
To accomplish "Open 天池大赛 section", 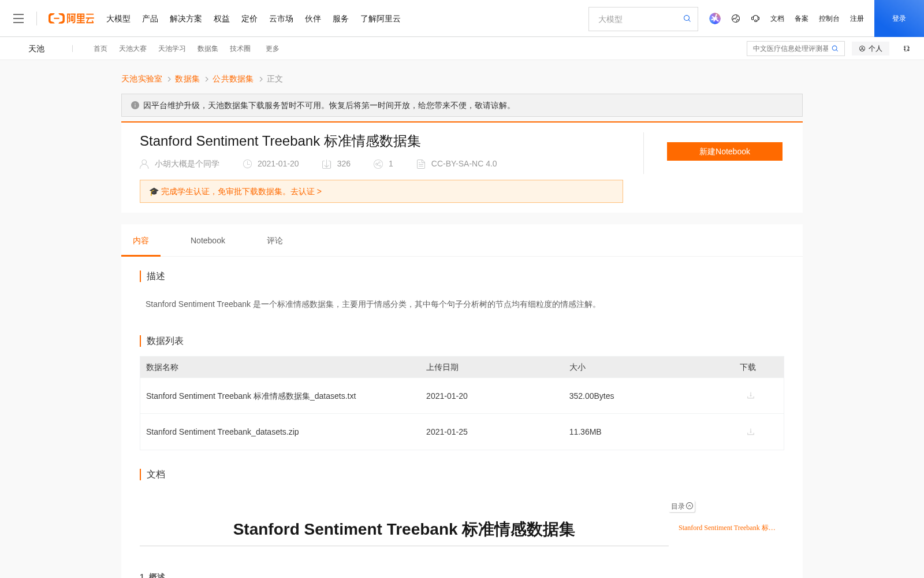I will [x=133, y=49].
